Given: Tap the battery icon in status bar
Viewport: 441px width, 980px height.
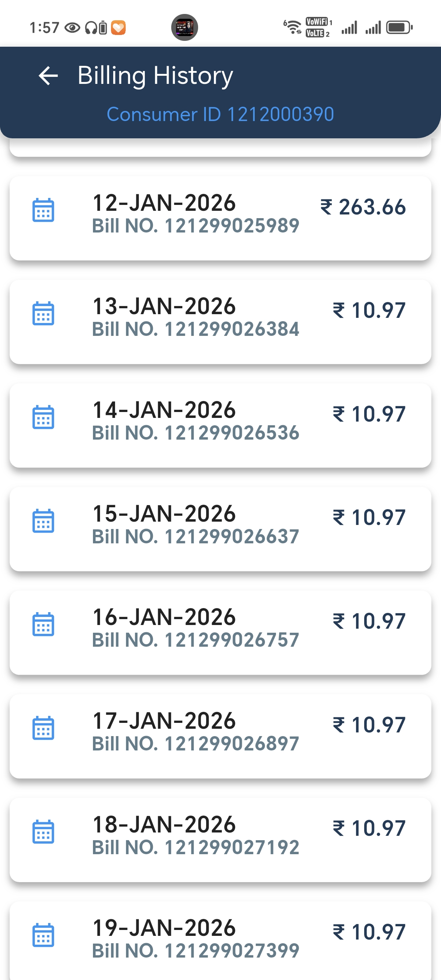Looking at the screenshot, I should point(399,27).
